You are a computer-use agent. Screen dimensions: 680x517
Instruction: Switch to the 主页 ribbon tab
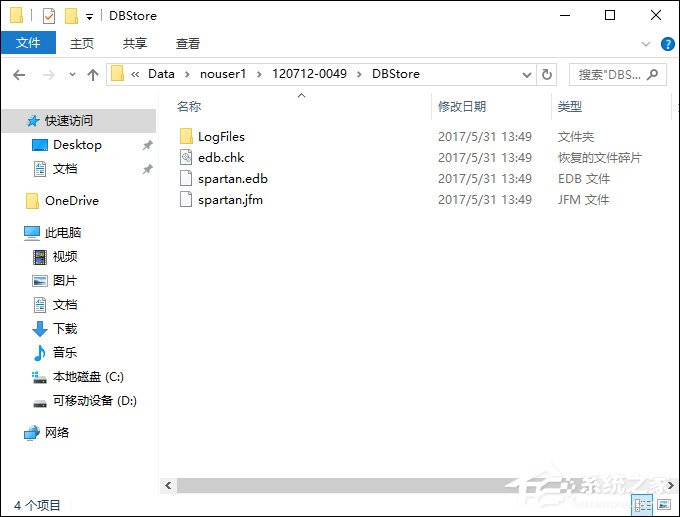[82, 43]
